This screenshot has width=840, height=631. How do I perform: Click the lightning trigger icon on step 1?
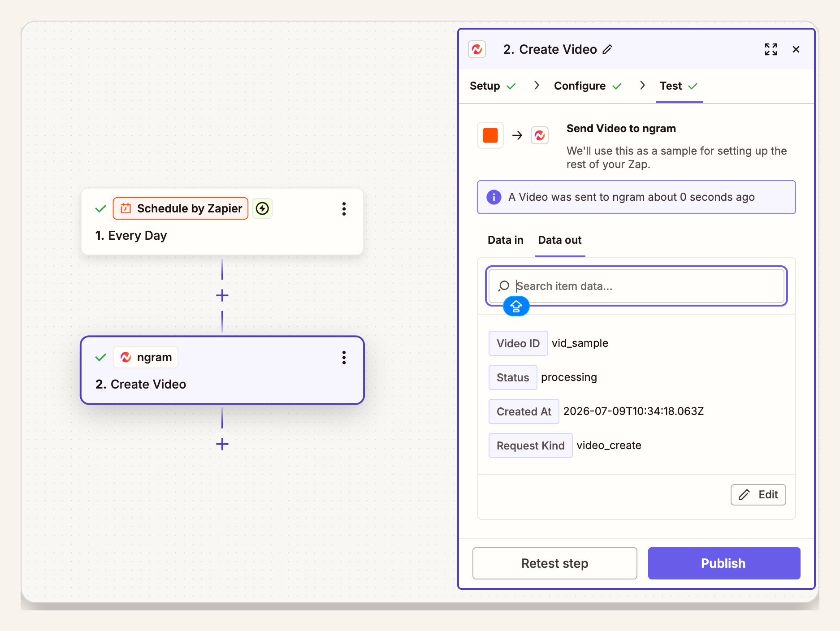262,208
